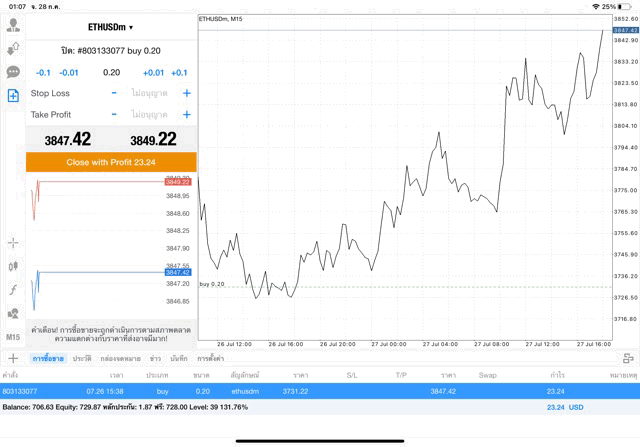
Task: Open the objects shapes icon in sidebar
Action: (13, 314)
